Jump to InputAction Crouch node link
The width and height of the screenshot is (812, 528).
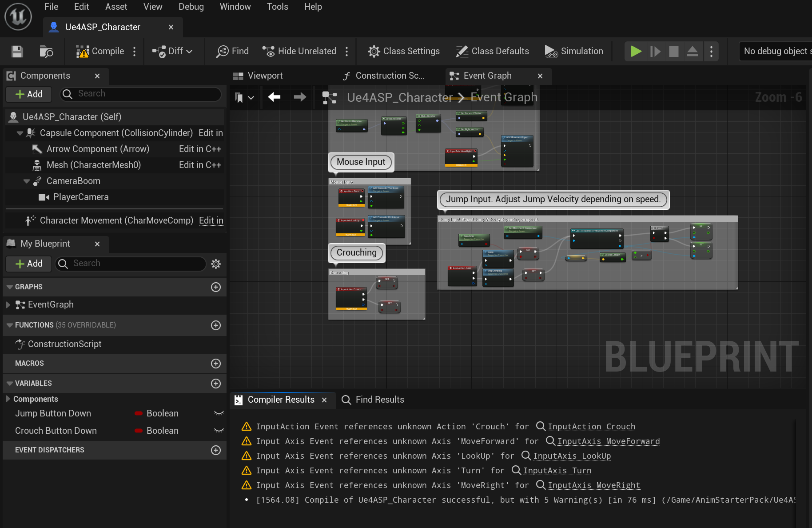591,427
